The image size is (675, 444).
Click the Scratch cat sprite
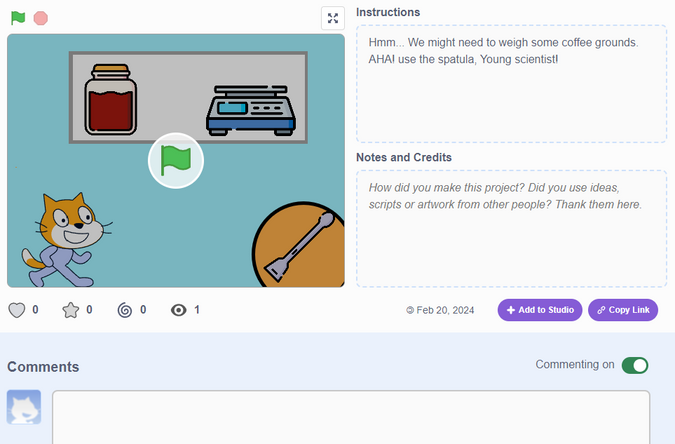pos(66,240)
